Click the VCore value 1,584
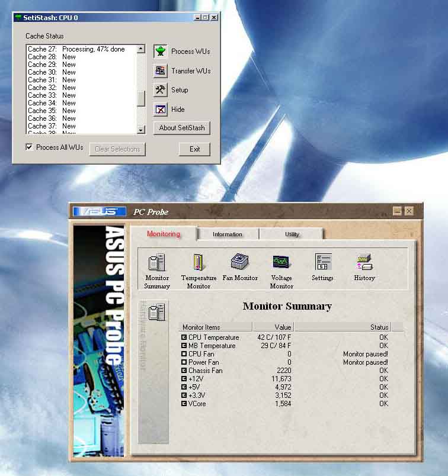This screenshot has height=476, width=448. pos(283,404)
